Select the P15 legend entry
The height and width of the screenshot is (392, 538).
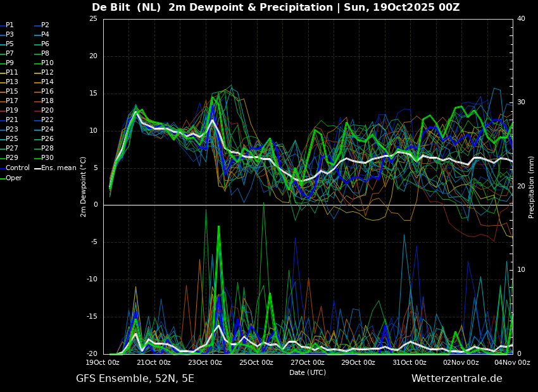(9, 92)
